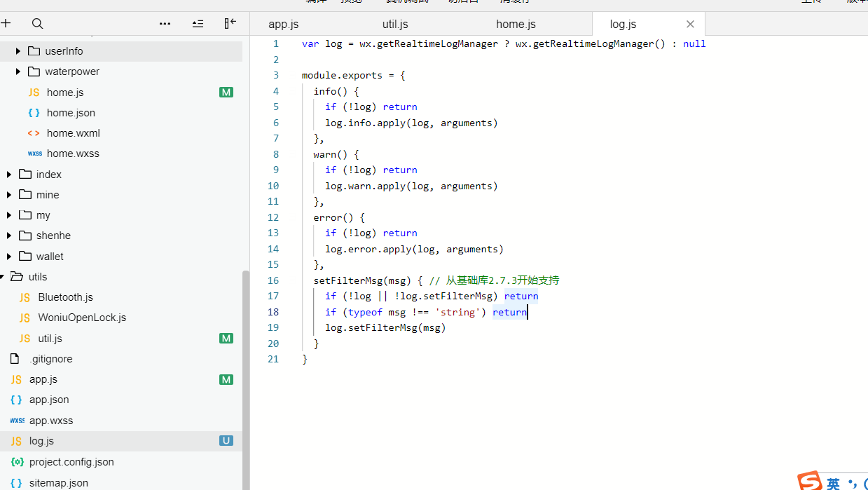
Task: Open app.json in the file tree
Action: pos(49,400)
